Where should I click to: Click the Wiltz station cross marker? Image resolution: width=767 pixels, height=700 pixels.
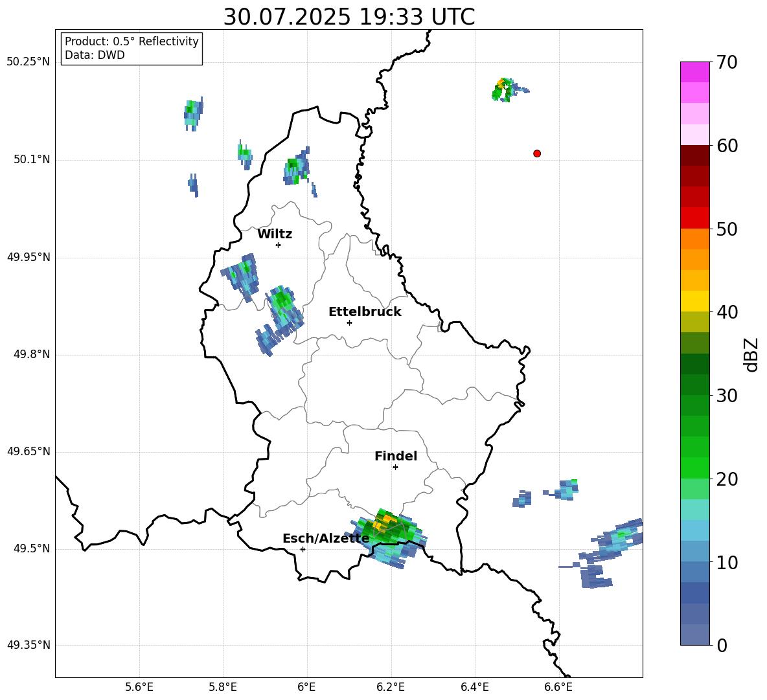tap(279, 245)
